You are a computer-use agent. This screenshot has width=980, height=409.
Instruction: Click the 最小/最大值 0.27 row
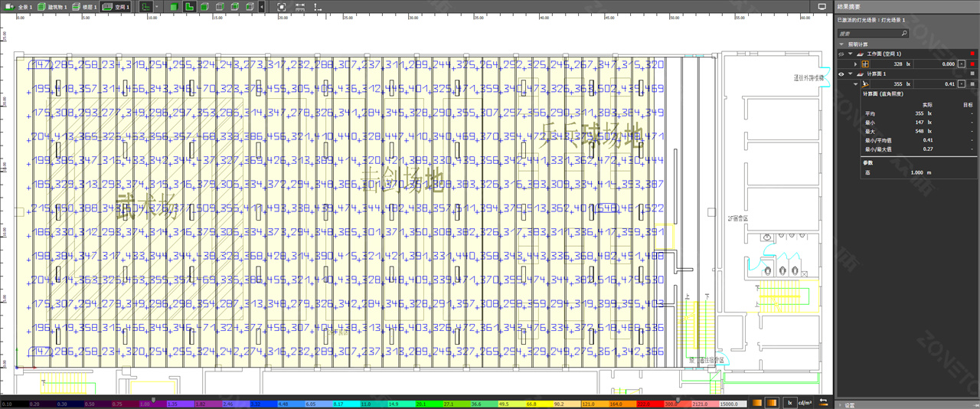click(919, 149)
